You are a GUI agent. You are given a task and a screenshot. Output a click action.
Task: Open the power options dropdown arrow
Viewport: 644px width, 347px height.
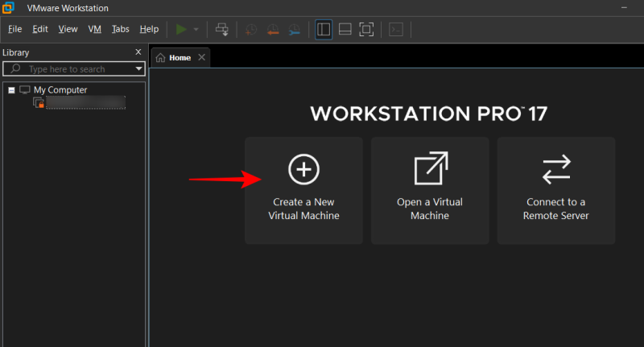(196, 29)
